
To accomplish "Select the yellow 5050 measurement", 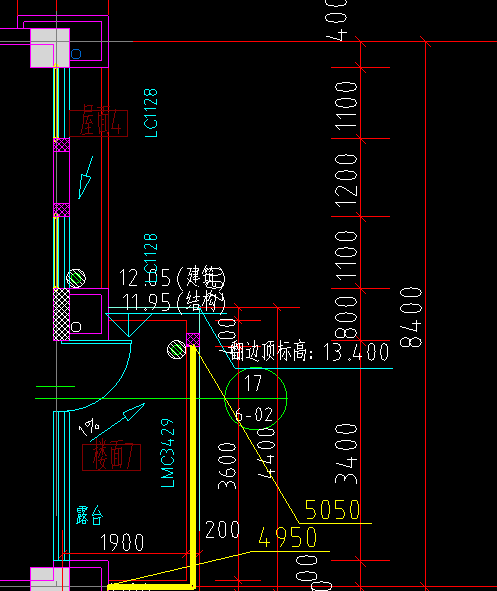I will coord(332,510).
